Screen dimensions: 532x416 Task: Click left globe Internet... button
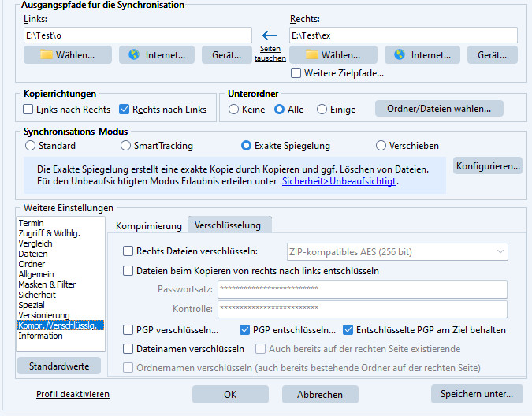tap(157, 54)
